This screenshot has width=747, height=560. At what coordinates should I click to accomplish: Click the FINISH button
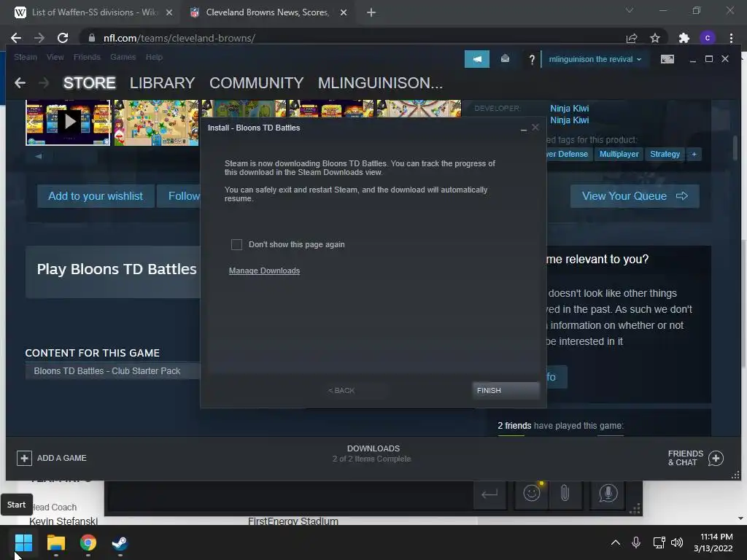pos(506,391)
